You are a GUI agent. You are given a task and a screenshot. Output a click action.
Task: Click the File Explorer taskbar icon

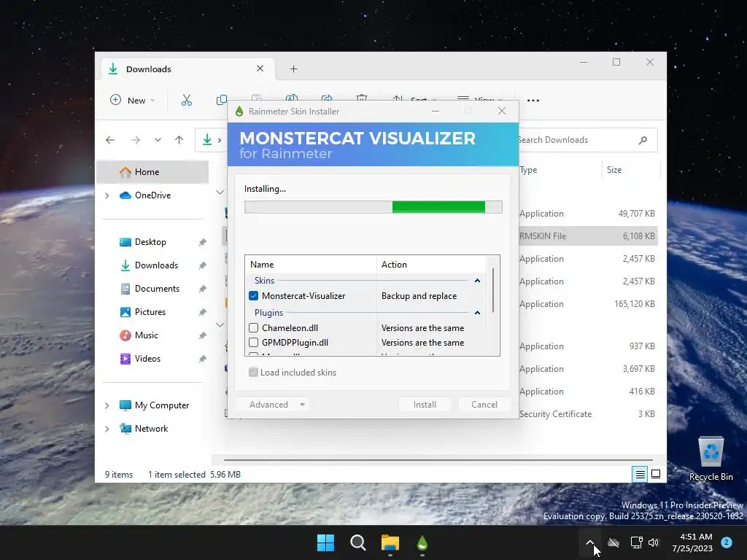click(390, 542)
